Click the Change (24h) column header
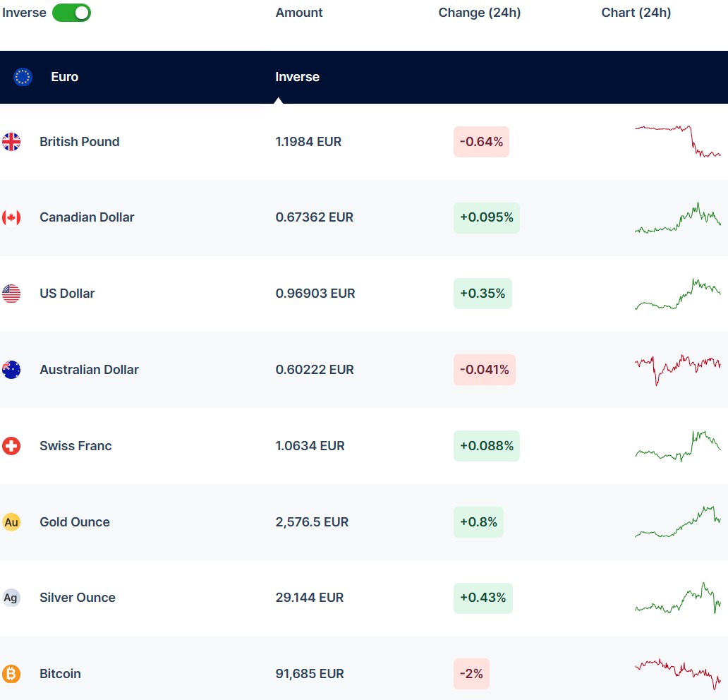 click(479, 13)
